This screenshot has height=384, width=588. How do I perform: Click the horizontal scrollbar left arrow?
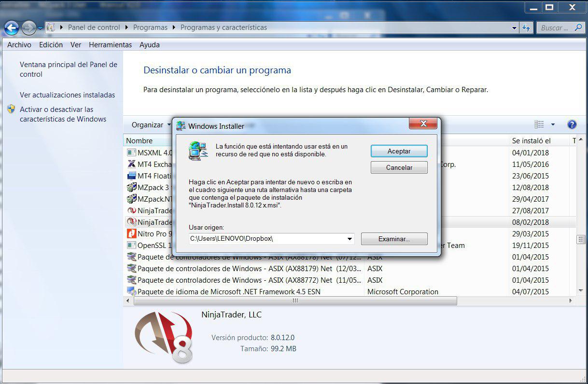click(128, 301)
